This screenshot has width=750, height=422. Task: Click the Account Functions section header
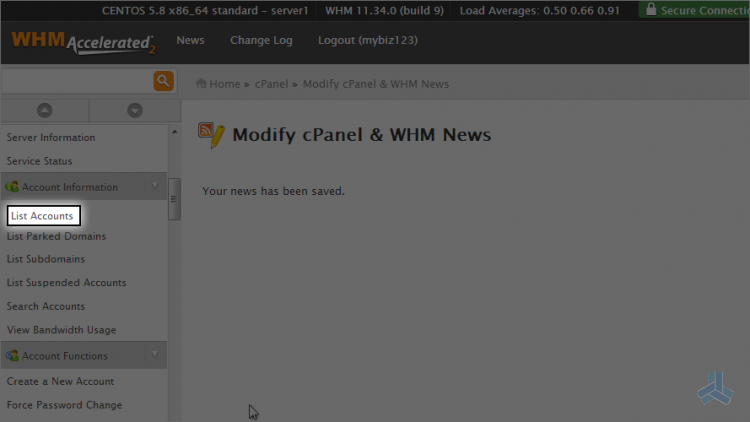coord(84,355)
